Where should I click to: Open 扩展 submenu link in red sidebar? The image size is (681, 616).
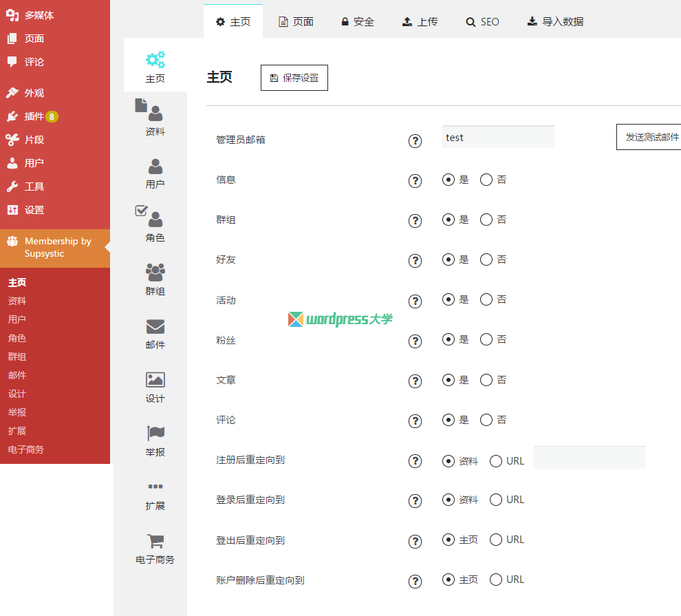(17, 431)
